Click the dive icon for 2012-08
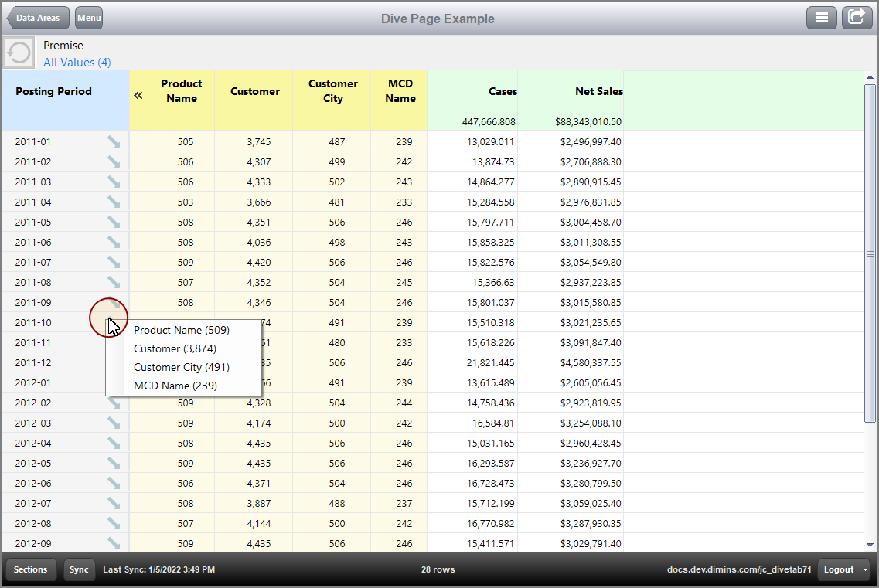879x588 pixels. [x=114, y=524]
